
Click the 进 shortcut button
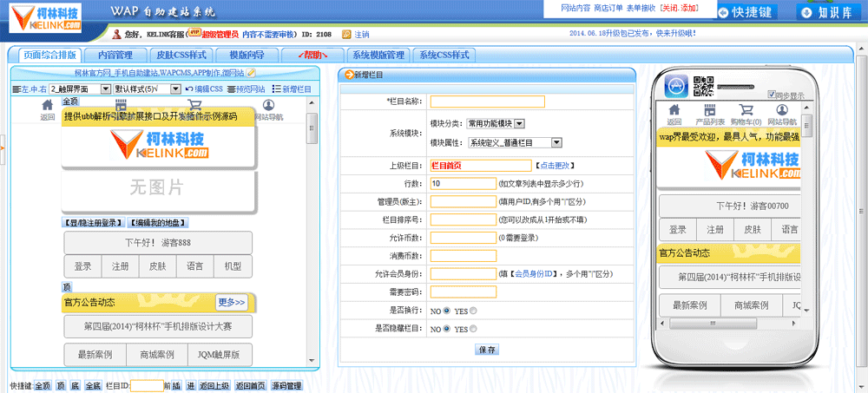pyautogui.click(x=190, y=386)
